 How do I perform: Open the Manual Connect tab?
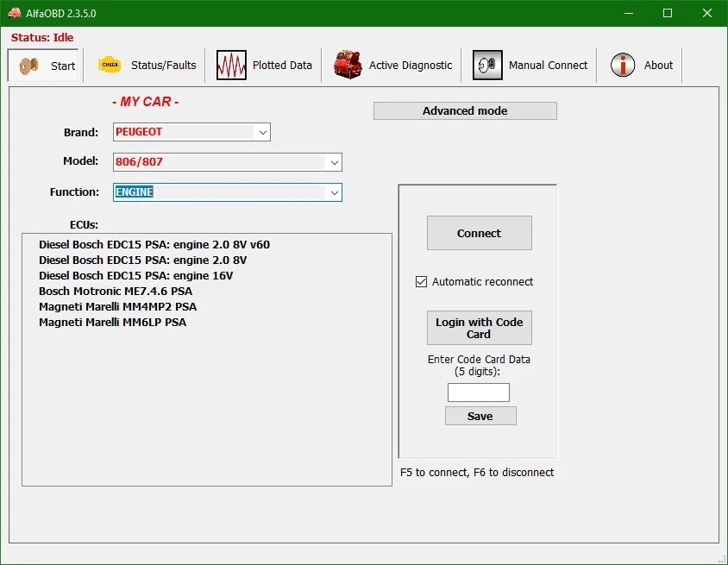point(548,65)
